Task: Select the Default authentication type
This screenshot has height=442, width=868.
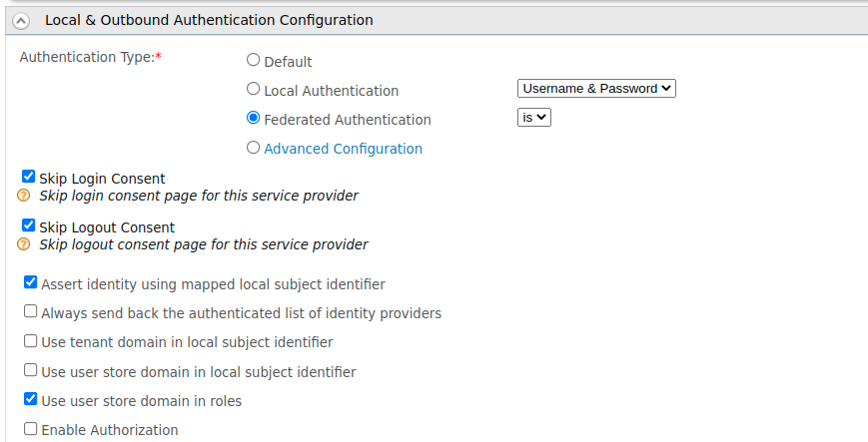Action: pyautogui.click(x=253, y=60)
